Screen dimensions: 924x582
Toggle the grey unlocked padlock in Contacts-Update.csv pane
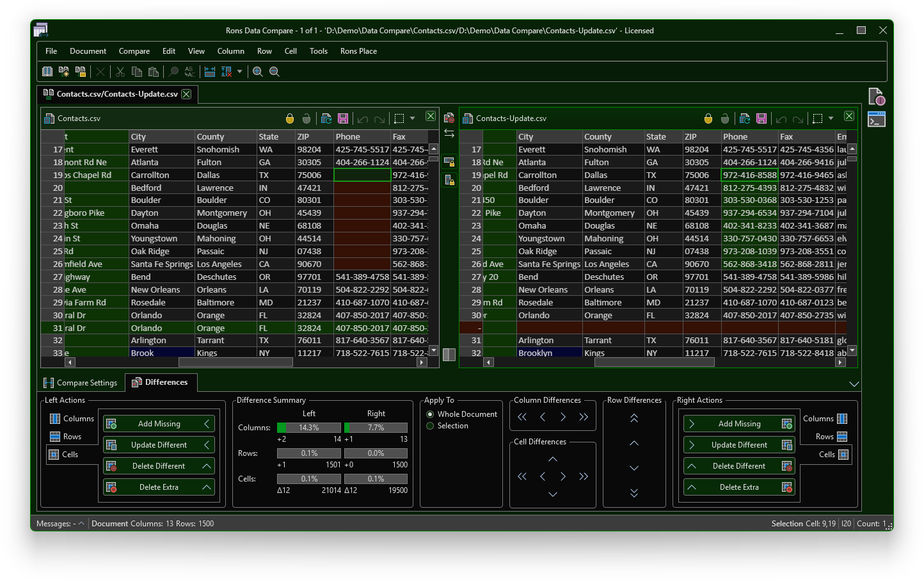725,118
